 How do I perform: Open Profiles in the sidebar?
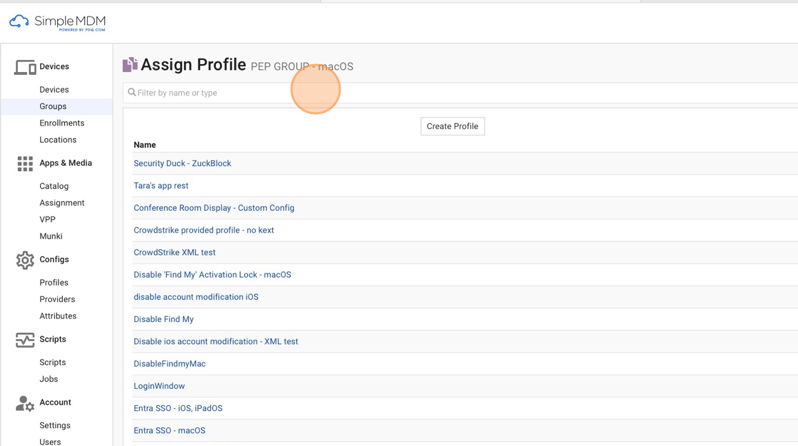(x=54, y=283)
